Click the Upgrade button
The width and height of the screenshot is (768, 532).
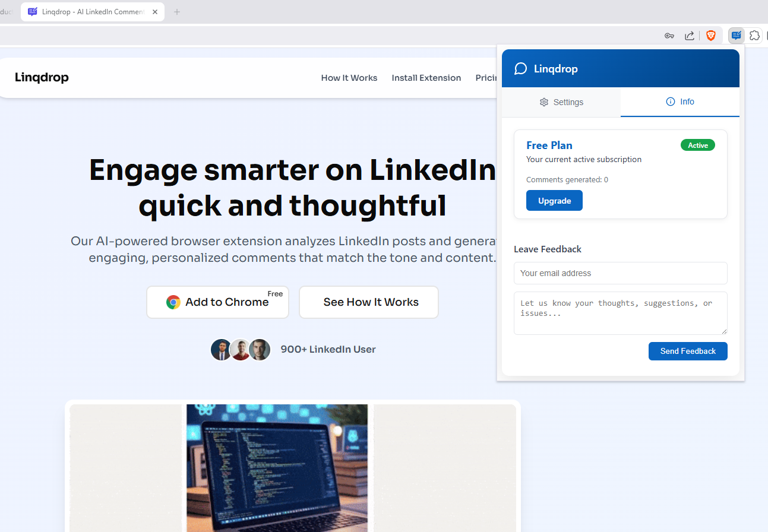click(554, 201)
